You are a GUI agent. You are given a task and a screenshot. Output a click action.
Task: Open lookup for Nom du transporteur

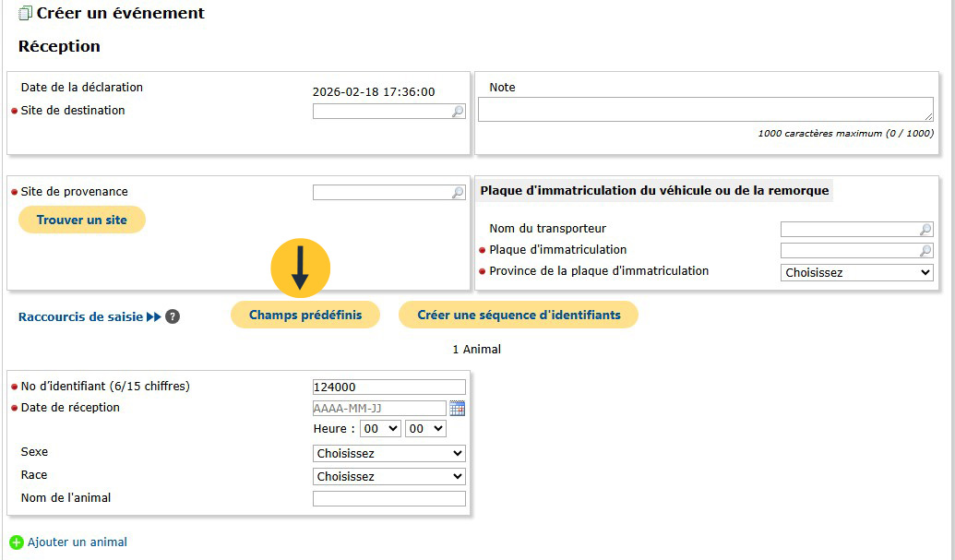pyautogui.click(x=925, y=230)
